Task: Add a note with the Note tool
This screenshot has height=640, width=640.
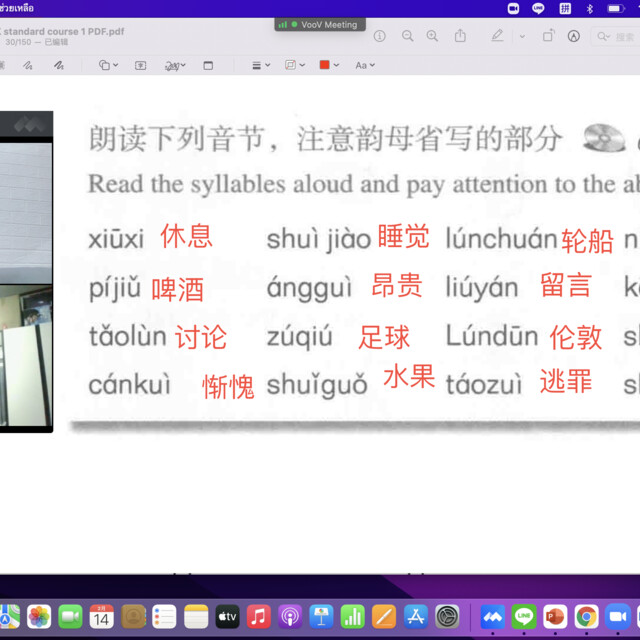Action: coord(208,65)
